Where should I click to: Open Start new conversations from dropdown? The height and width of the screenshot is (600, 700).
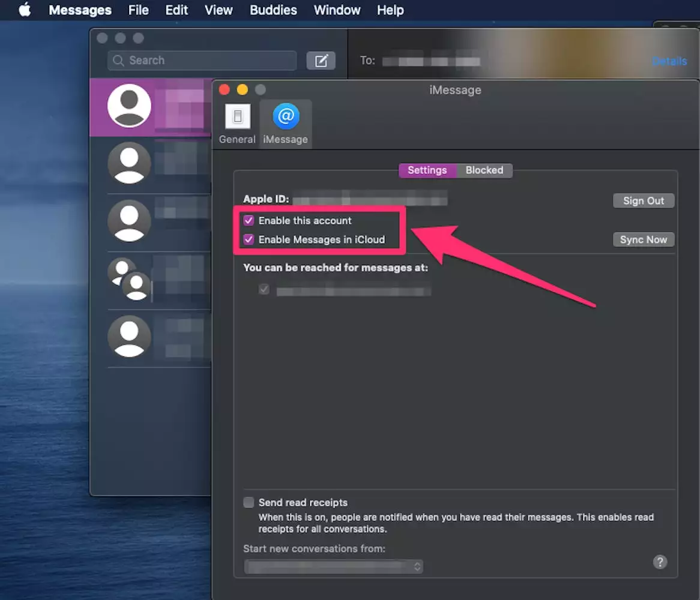(x=333, y=566)
